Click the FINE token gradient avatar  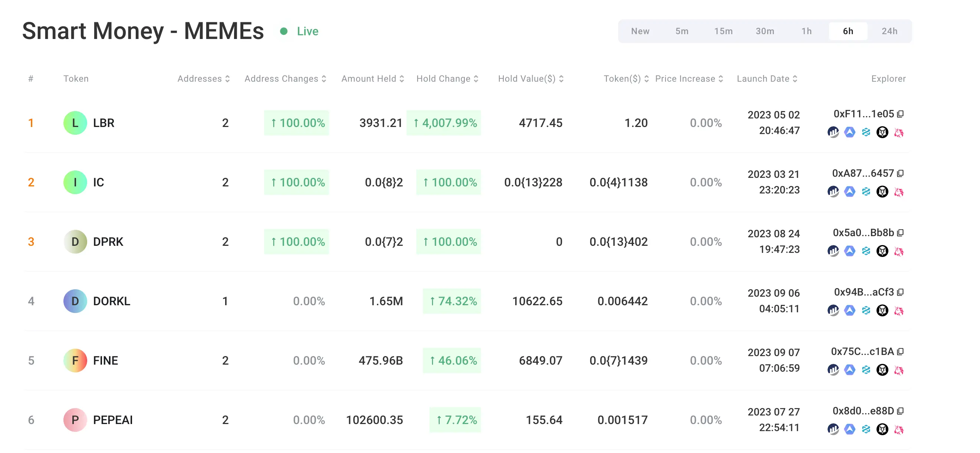click(x=75, y=361)
